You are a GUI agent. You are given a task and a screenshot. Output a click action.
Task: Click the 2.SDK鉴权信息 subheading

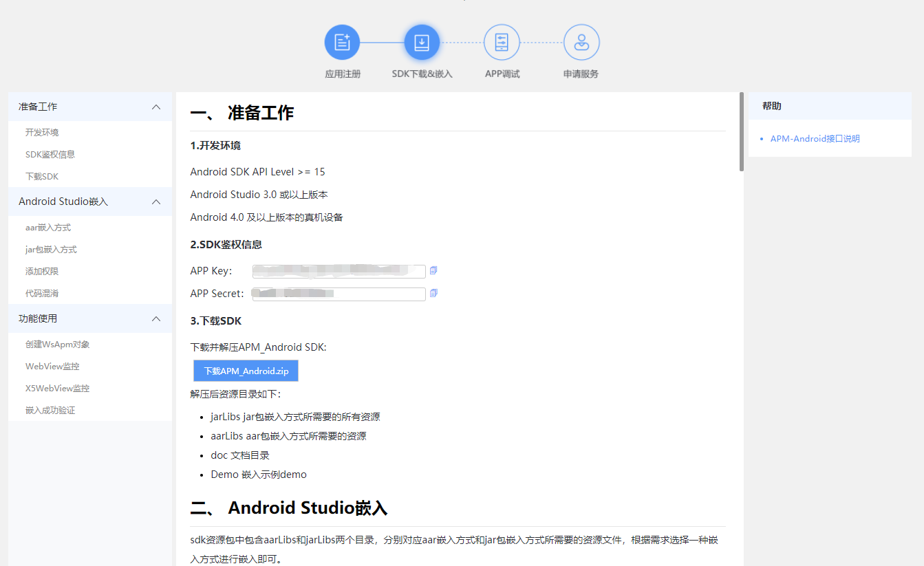point(226,244)
